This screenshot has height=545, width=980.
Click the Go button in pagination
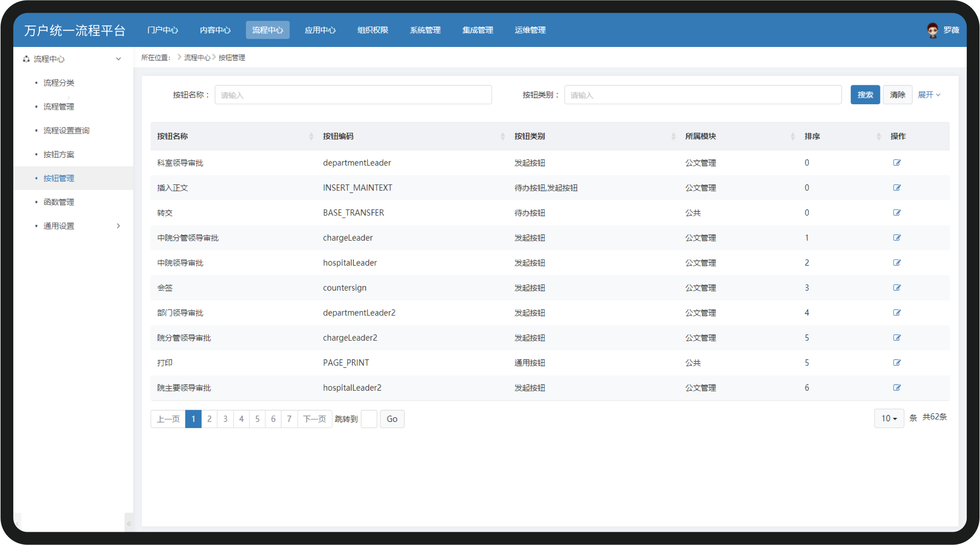(392, 419)
